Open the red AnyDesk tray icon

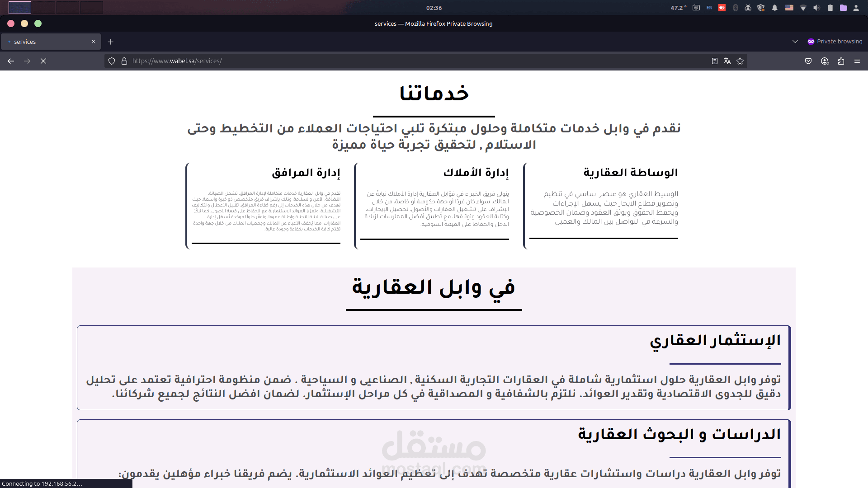(722, 8)
